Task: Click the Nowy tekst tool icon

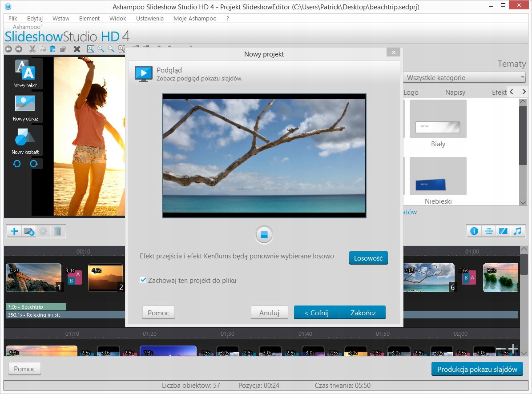Action: tap(25, 70)
